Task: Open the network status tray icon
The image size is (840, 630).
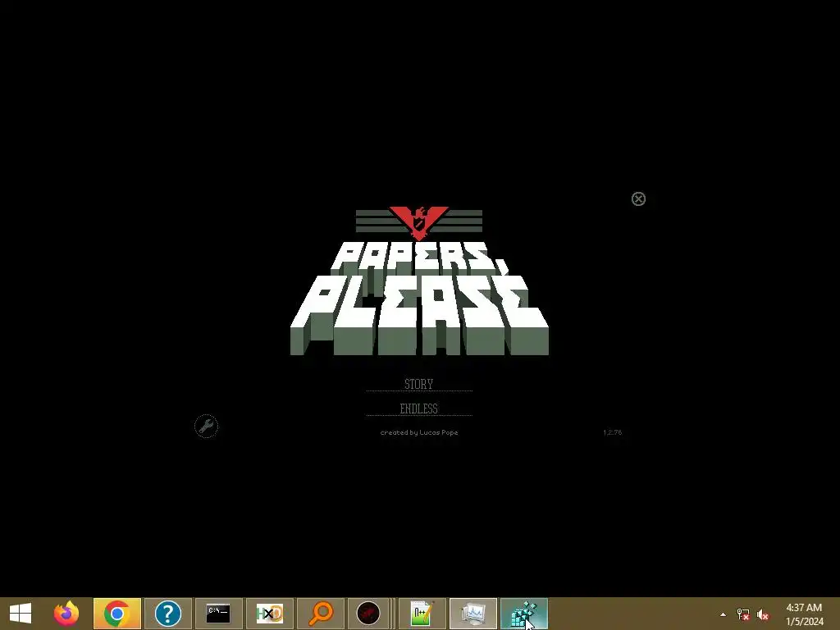Action: (x=743, y=614)
